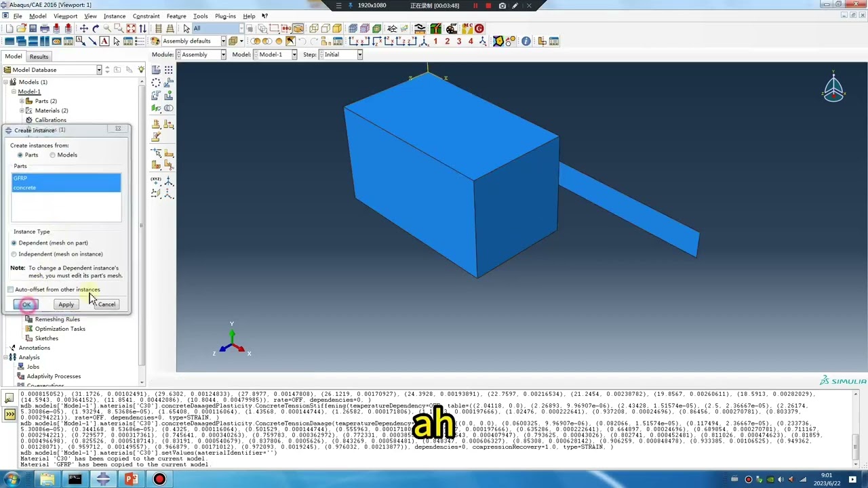The height and width of the screenshot is (488, 868).
Task: Select Sketches in the model tree
Action: (x=46, y=338)
